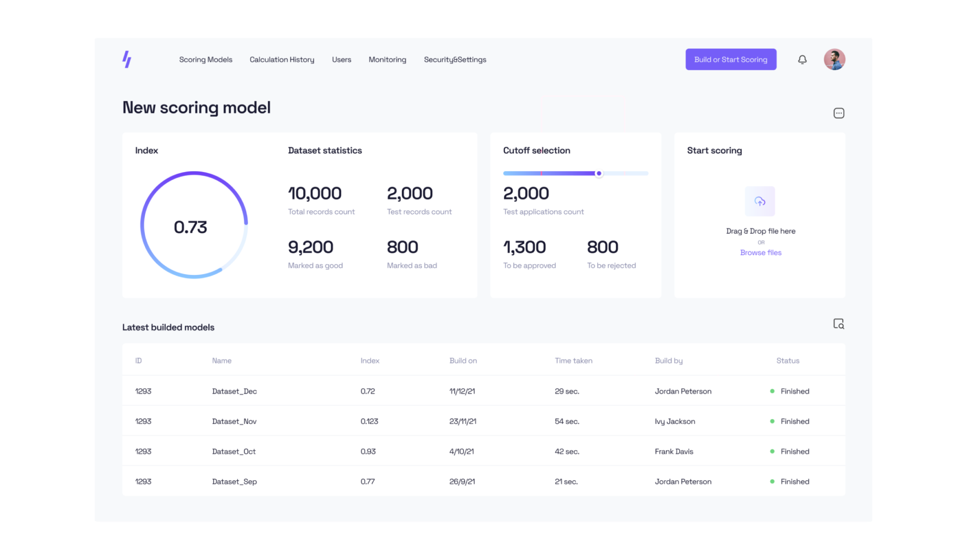Click the cloud upload icon

pyautogui.click(x=760, y=201)
